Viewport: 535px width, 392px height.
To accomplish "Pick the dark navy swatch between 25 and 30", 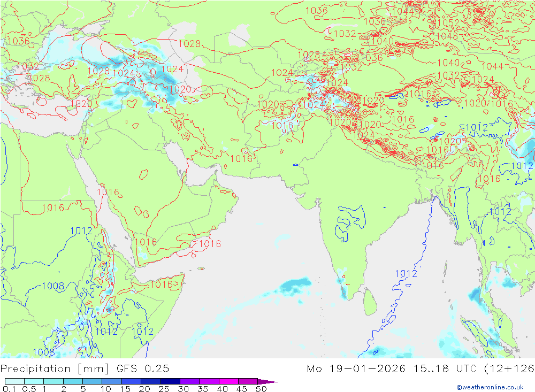I will [170, 381].
